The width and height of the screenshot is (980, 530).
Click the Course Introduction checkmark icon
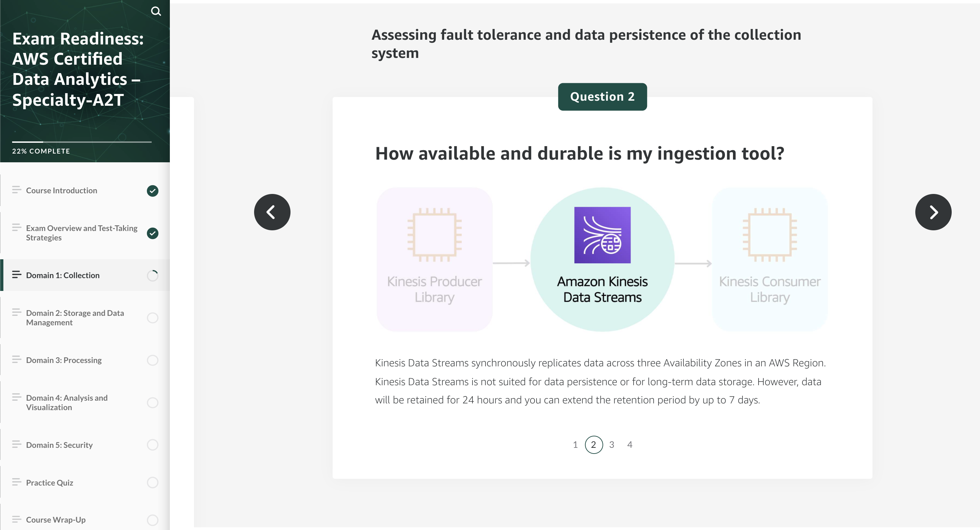tap(153, 191)
